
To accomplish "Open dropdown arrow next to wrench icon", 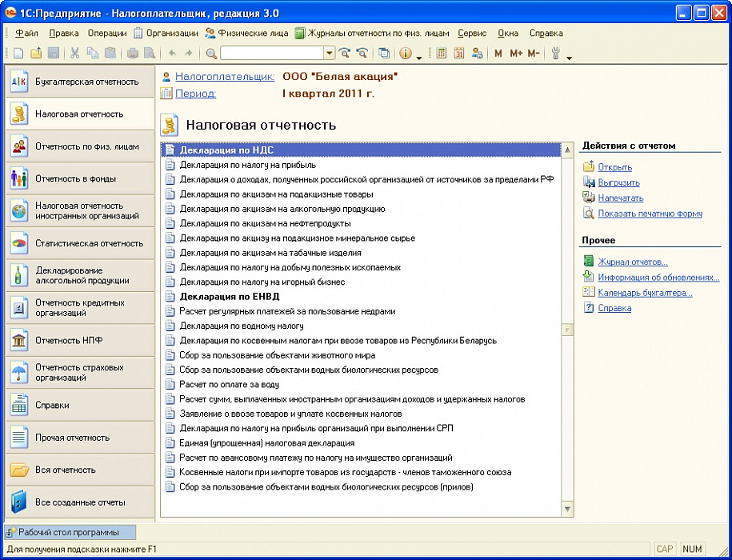I will pyautogui.click(x=569, y=58).
